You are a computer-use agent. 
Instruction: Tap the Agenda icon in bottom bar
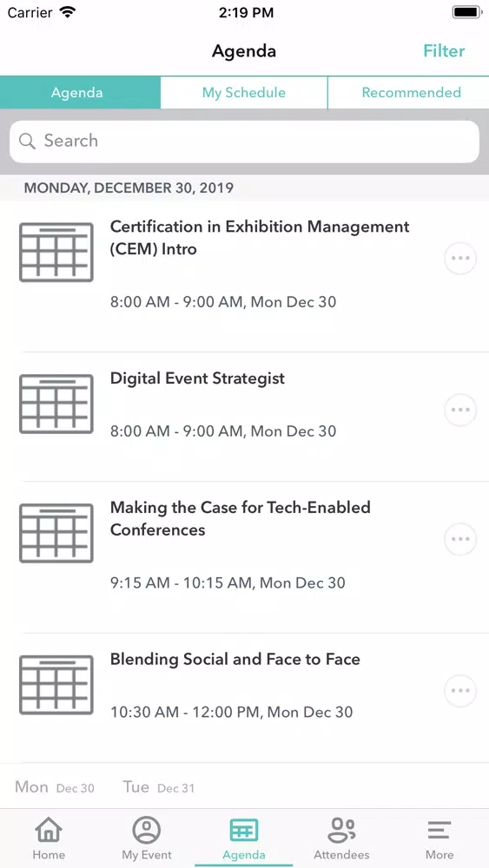[244, 830]
